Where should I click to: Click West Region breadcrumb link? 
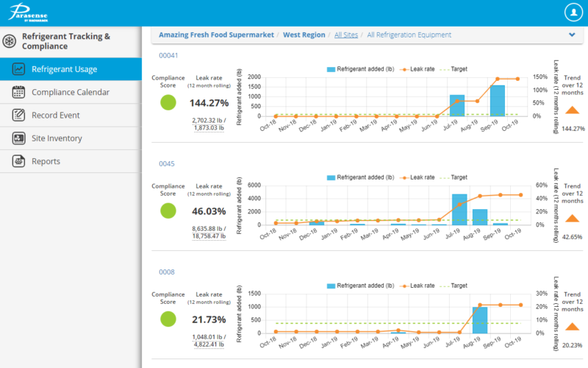tap(304, 35)
